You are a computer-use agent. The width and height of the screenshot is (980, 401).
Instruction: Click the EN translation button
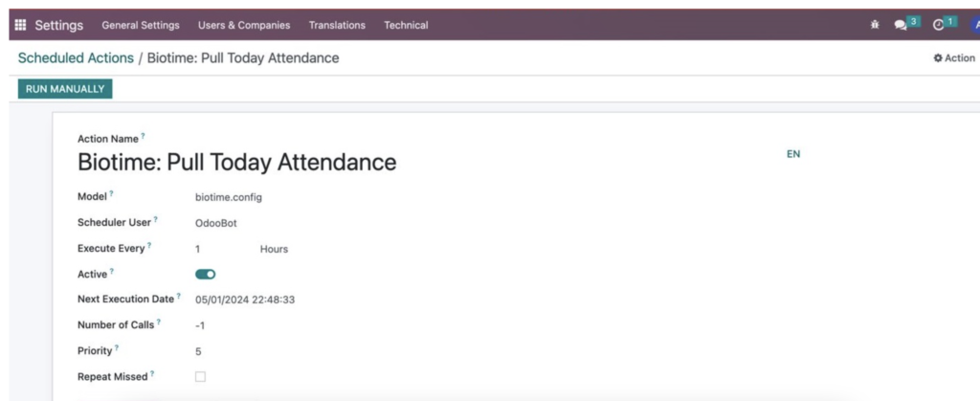[x=793, y=154]
